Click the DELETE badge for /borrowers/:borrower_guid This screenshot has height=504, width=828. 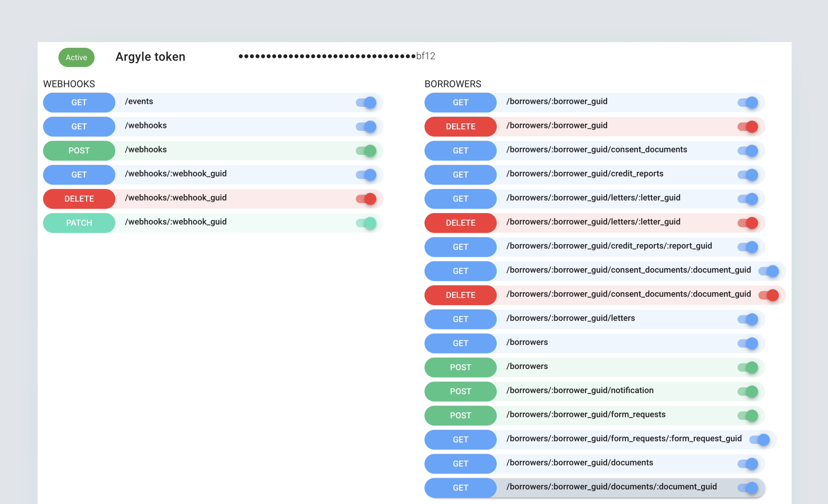[x=460, y=127]
